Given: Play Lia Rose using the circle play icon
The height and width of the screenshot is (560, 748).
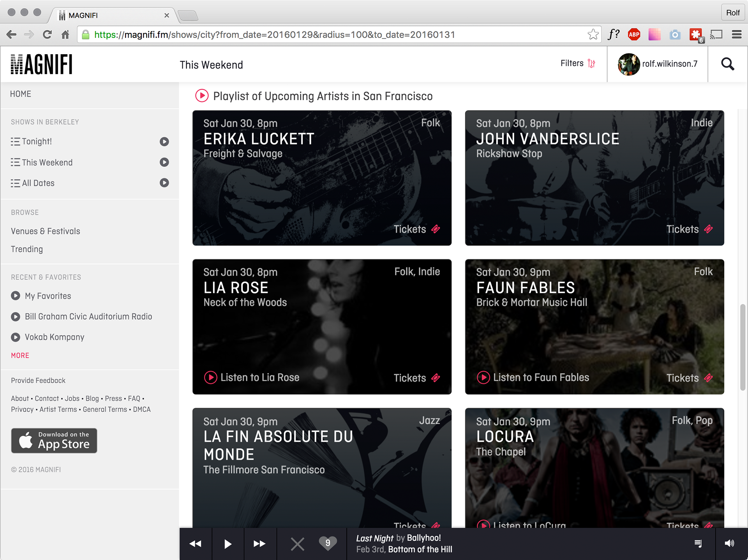Looking at the screenshot, I should pos(211,377).
